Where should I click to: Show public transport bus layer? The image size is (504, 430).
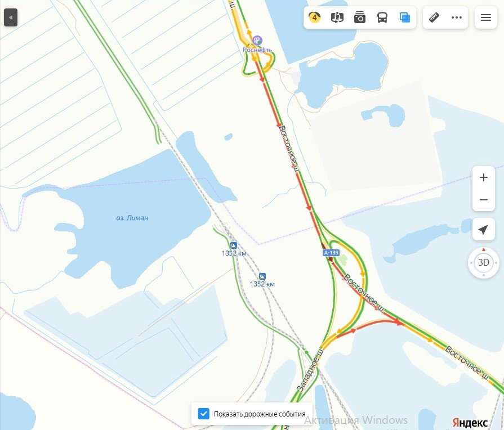coord(382,17)
